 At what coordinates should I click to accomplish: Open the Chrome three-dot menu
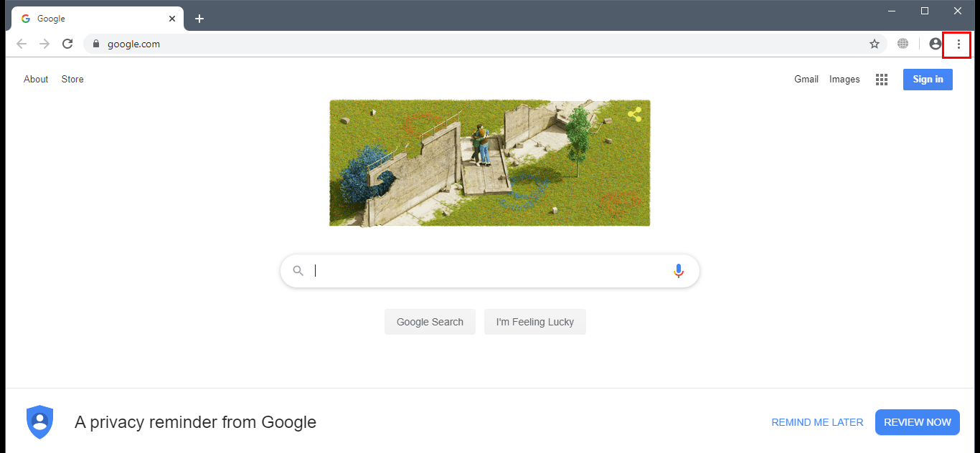pos(958,44)
